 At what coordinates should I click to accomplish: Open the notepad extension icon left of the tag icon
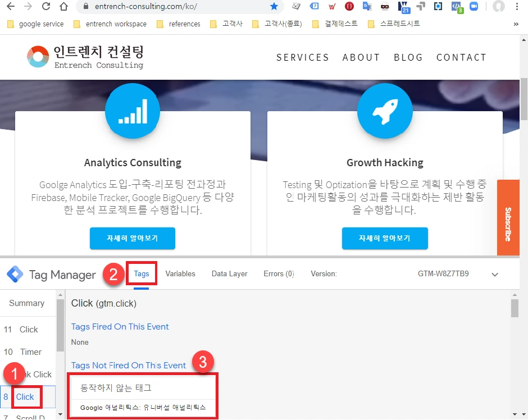(297, 6)
